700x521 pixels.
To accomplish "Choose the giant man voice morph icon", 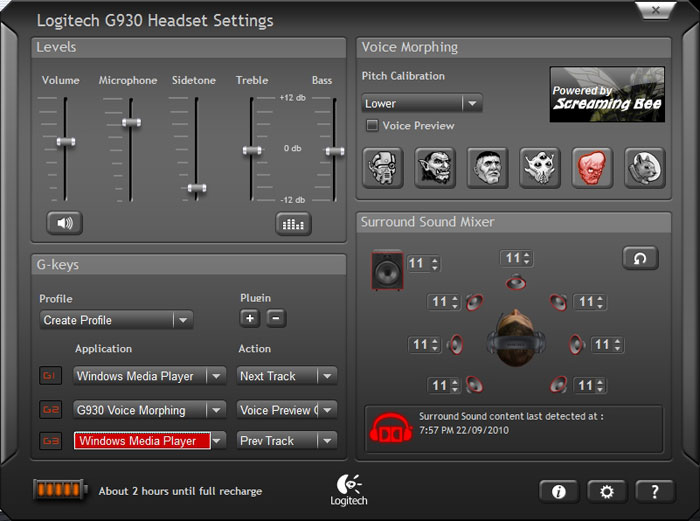I will pyautogui.click(x=488, y=168).
